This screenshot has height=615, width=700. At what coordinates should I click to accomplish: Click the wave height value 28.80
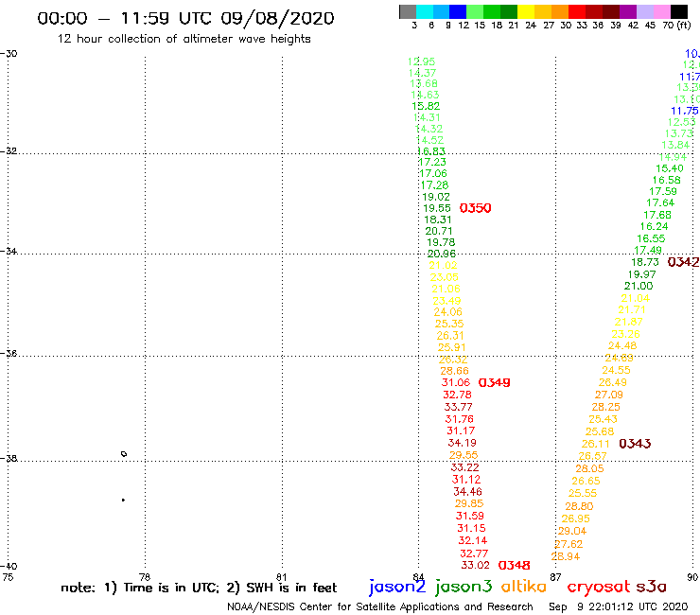580,506
